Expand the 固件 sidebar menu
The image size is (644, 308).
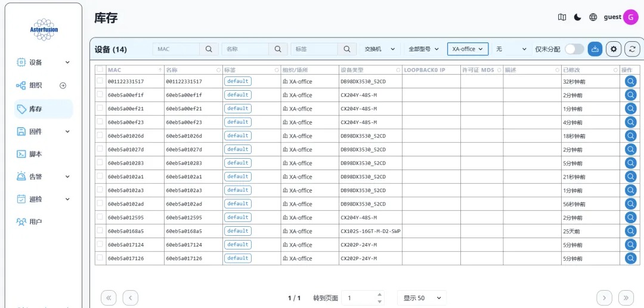[44, 131]
